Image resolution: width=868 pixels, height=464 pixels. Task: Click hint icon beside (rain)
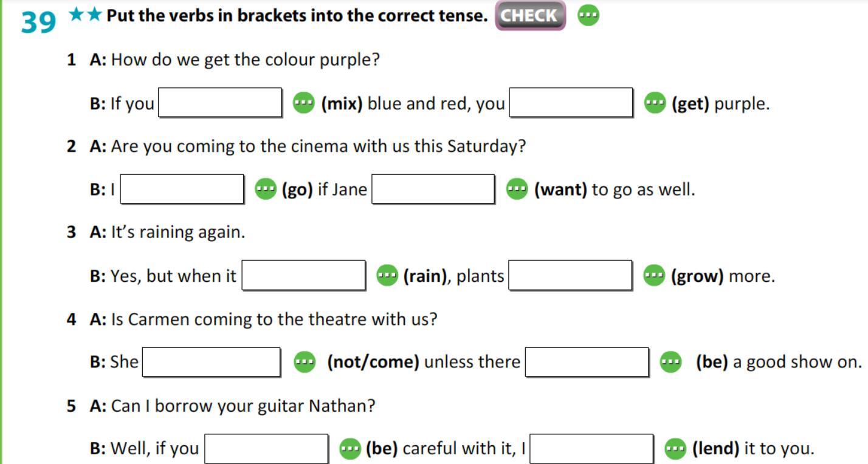387,276
